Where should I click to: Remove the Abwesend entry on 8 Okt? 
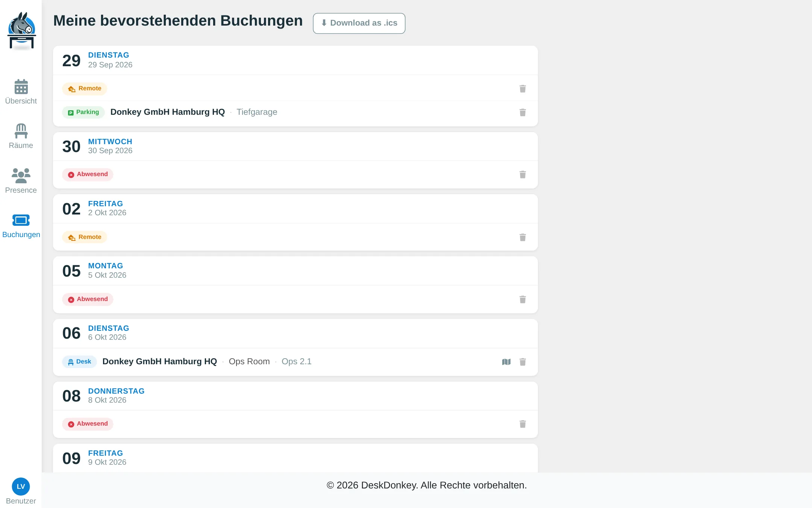click(523, 424)
